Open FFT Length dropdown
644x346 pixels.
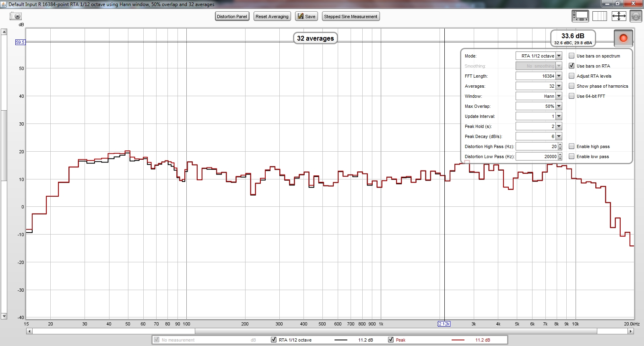(x=539, y=76)
